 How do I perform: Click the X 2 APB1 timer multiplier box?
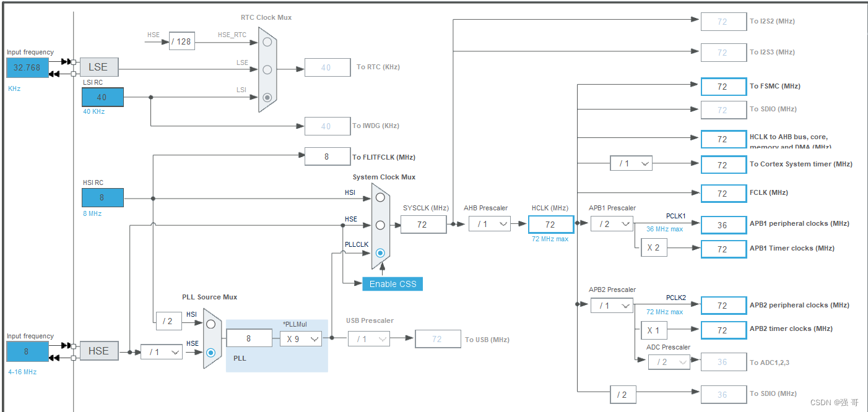654,247
